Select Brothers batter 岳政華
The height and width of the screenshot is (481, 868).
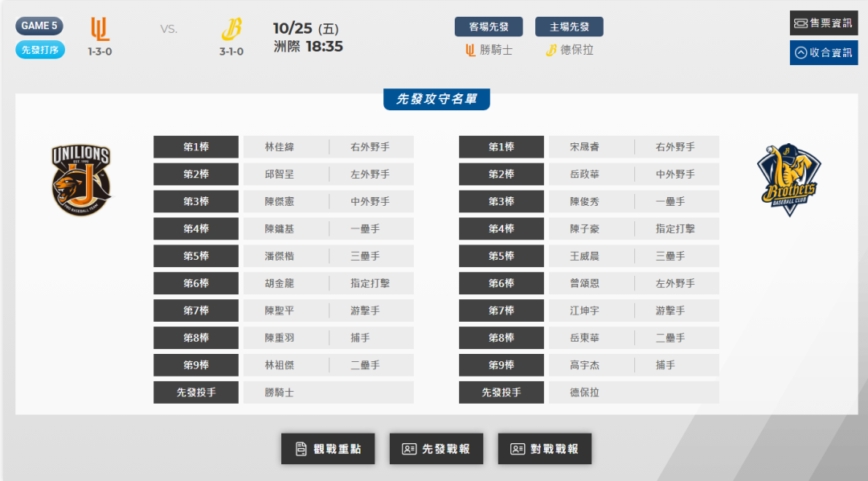(584, 174)
